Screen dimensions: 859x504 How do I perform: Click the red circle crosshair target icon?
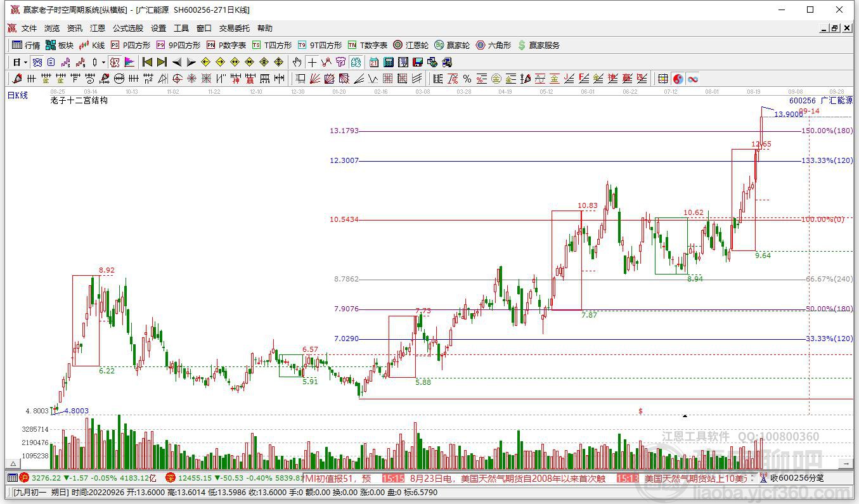(177, 79)
